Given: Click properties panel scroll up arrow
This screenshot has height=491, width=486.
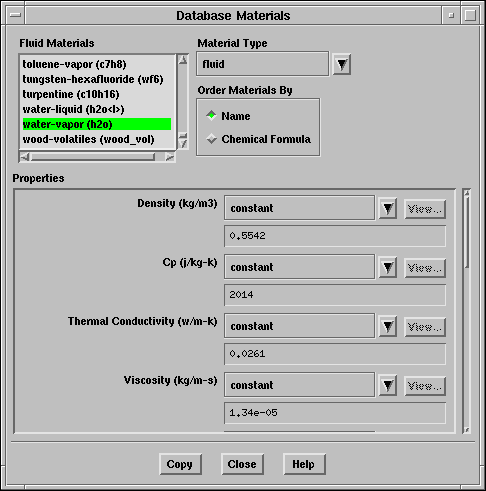Looking at the screenshot, I should click(x=467, y=193).
